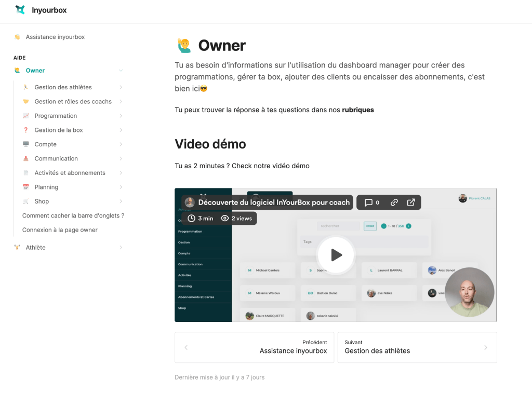Go to previous page Assistance inyourbox
The width and height of the screenshot is (532, 393).
[255, 347]
